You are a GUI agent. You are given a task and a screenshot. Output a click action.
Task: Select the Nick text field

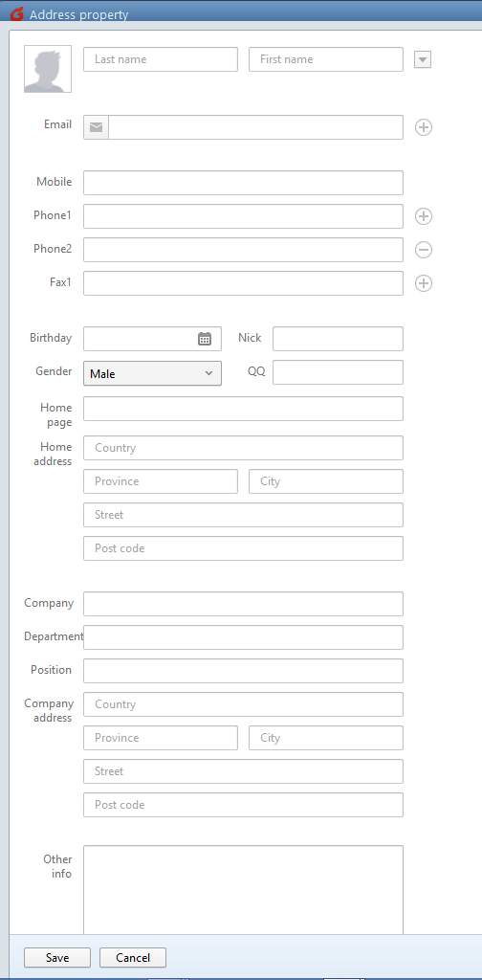pyautogui.click(x=338, y=339)
